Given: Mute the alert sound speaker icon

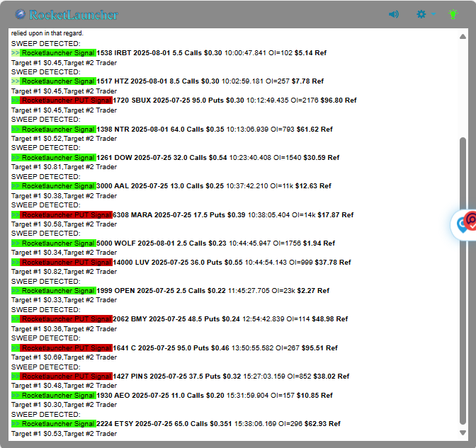Looking at the screenshot, I should pos(394,14).
